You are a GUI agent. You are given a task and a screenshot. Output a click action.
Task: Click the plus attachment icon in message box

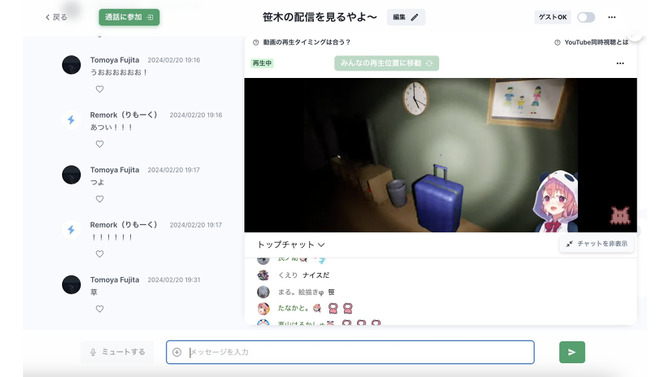[177, 352]
